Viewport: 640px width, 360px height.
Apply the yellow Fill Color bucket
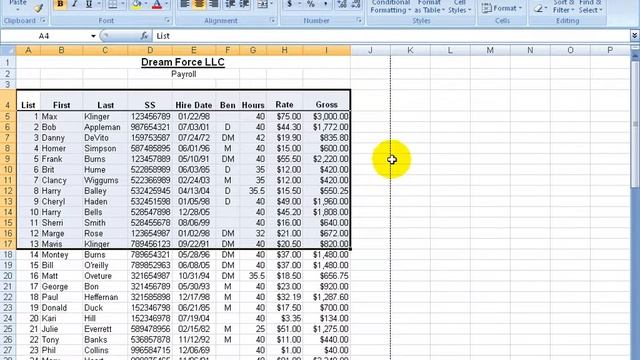[137, 4]
